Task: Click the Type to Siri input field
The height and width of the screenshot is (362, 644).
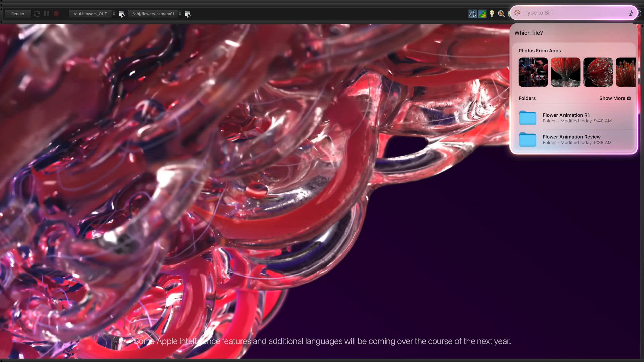Action: [x=570, y=13]
